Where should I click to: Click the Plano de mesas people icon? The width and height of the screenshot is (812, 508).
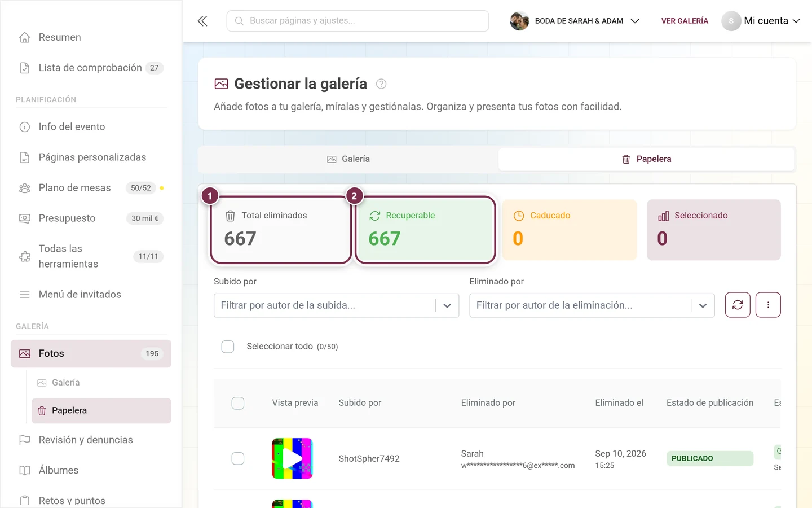pos(25,188)
